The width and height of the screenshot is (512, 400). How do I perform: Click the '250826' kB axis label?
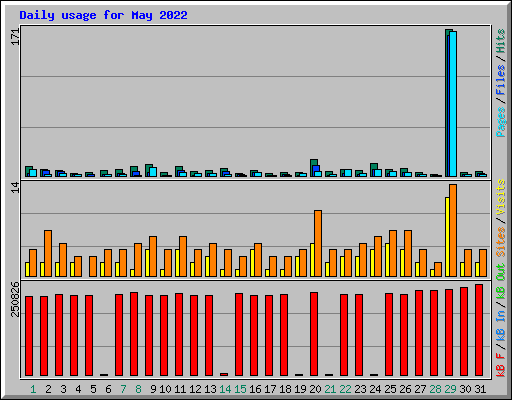coord(15,299)
